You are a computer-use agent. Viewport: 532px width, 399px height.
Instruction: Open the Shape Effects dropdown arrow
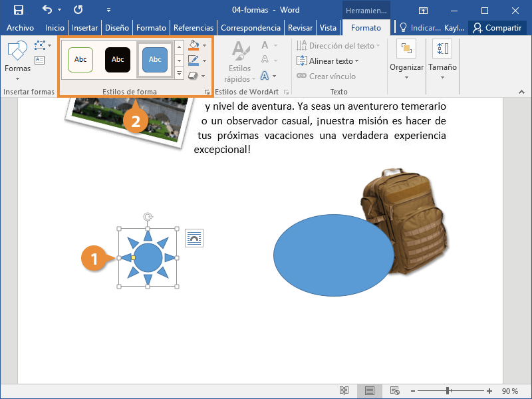pyautogui.click(x=203, y=76)
